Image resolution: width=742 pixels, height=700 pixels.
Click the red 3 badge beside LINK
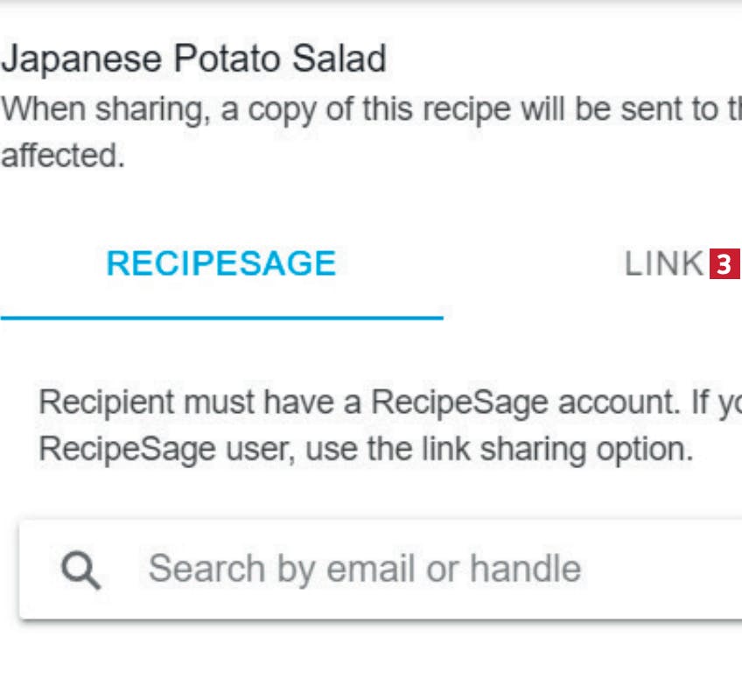(724, 263)
